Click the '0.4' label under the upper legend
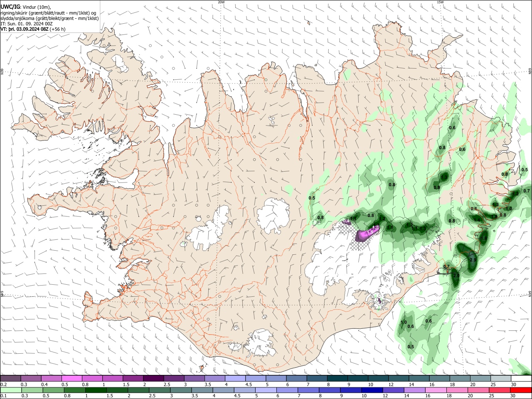Screen dimensions: 532x399 tap(44, 384)
